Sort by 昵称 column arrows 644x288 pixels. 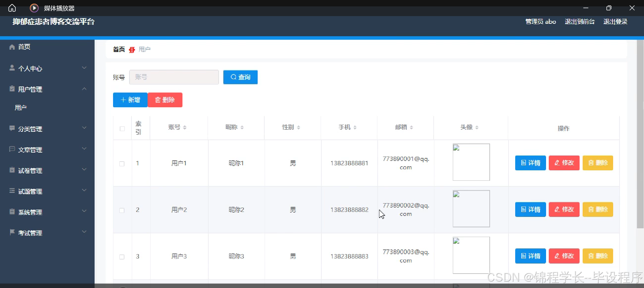pos(242,127)
